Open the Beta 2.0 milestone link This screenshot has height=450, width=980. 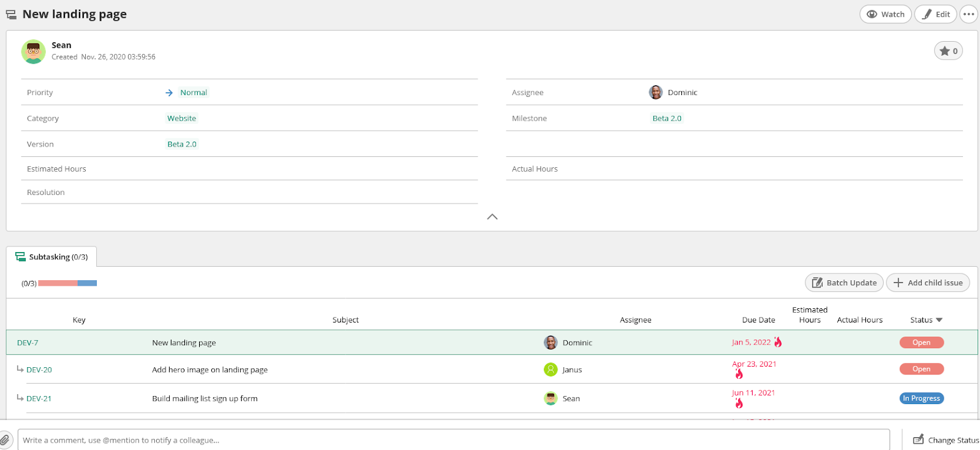pos(666,118)
